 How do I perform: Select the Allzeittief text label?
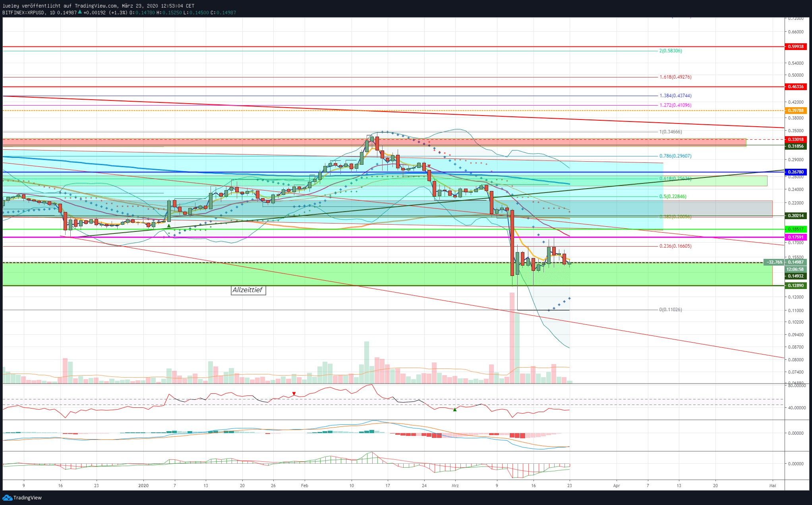247,290
